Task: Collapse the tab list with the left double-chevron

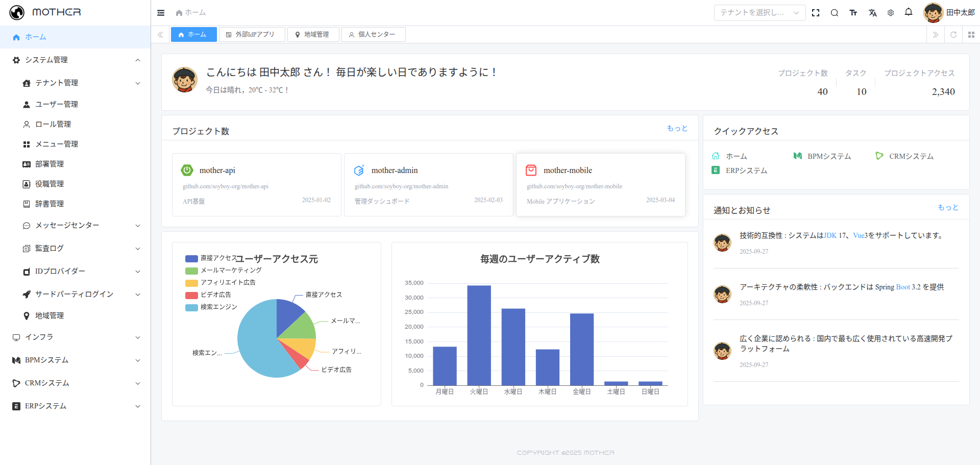Action: click(160, 34)
